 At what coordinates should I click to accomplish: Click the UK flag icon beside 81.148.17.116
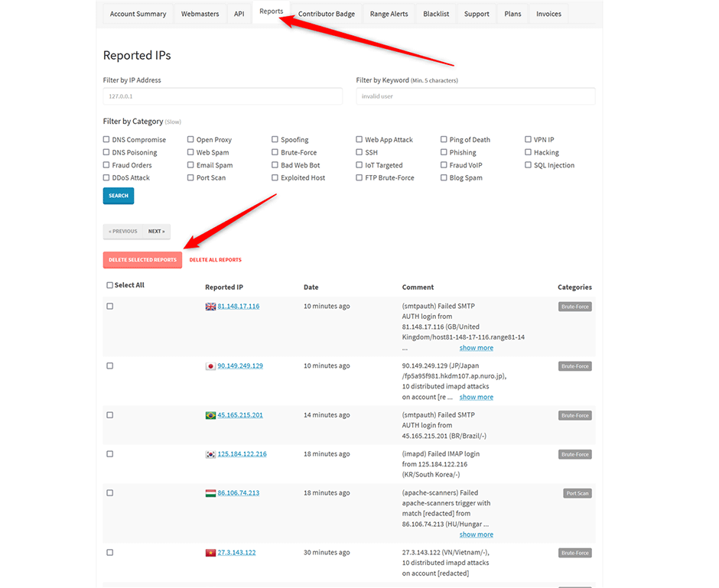[x=210, y=307]
